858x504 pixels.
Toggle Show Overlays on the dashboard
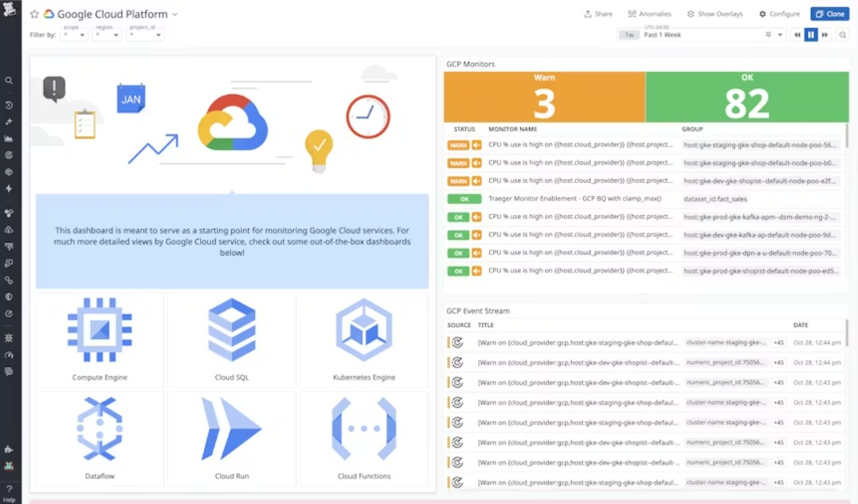tap(715, 14)
